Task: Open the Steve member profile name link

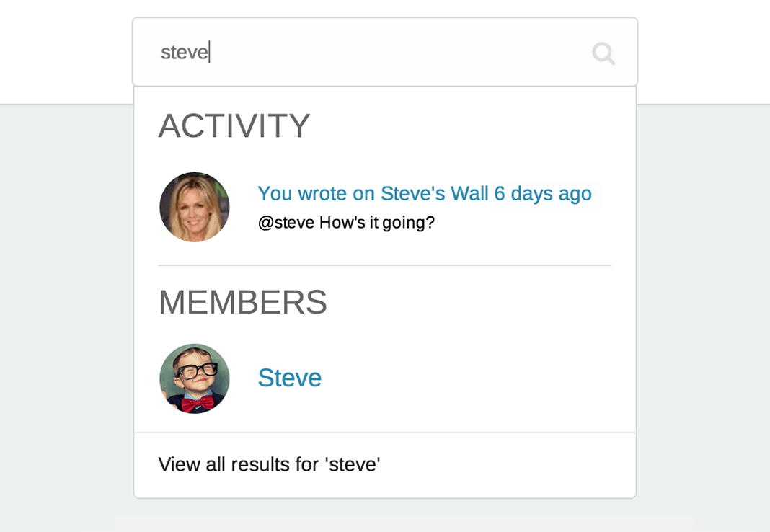Action: 289,378
